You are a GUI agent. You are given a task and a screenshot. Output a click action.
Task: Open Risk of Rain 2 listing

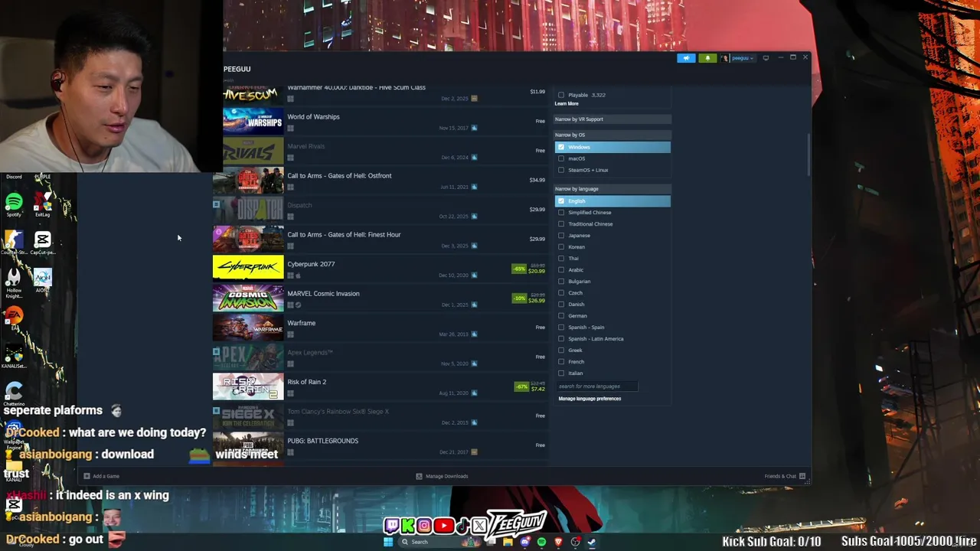pyautogui.click(x=381, y=386)
